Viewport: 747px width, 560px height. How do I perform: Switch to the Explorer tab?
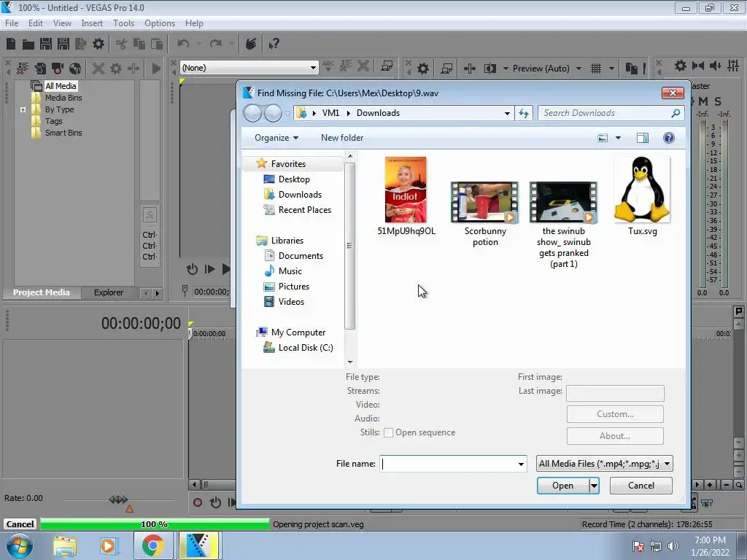108,292
